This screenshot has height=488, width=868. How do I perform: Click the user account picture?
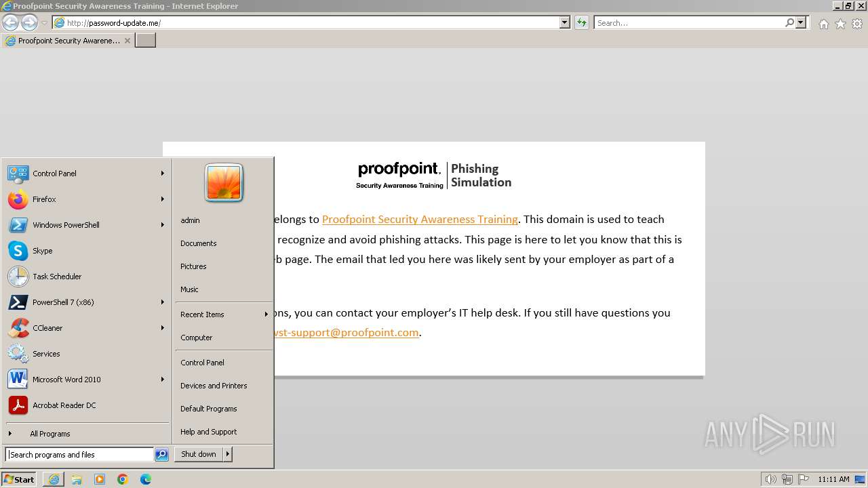224,183
